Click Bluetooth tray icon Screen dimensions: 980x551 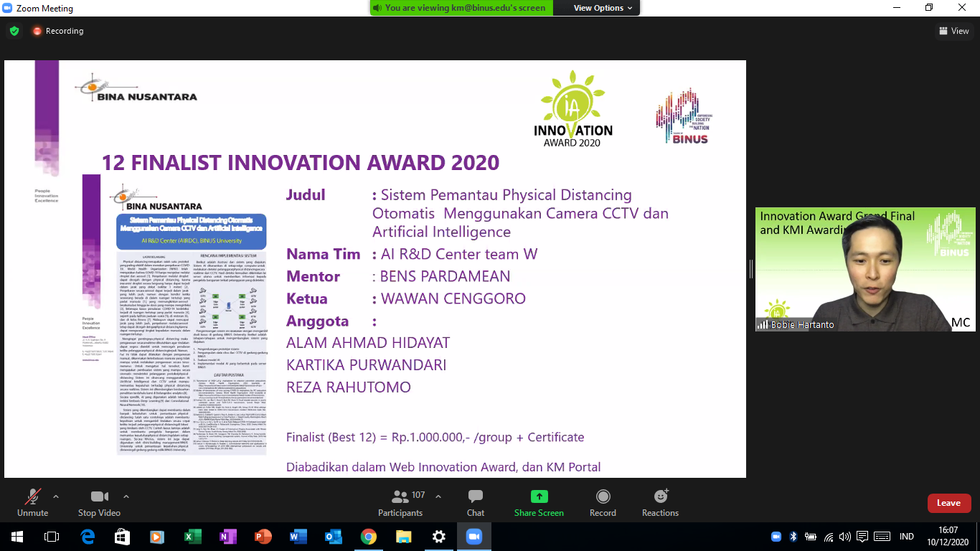pos(793,537)
